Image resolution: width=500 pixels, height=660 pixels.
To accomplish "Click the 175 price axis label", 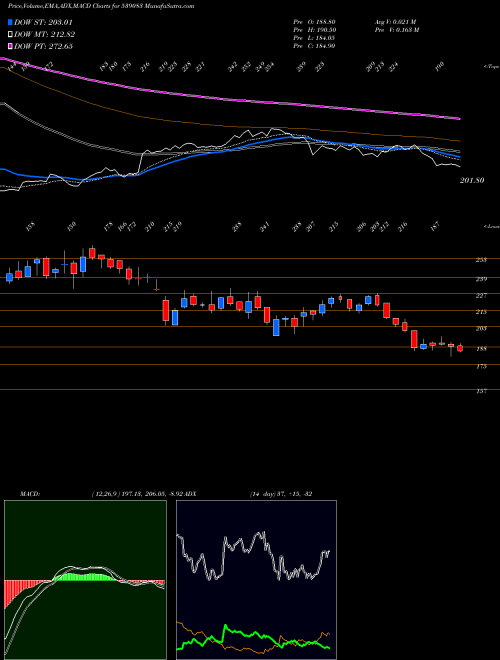I will 481,367.
